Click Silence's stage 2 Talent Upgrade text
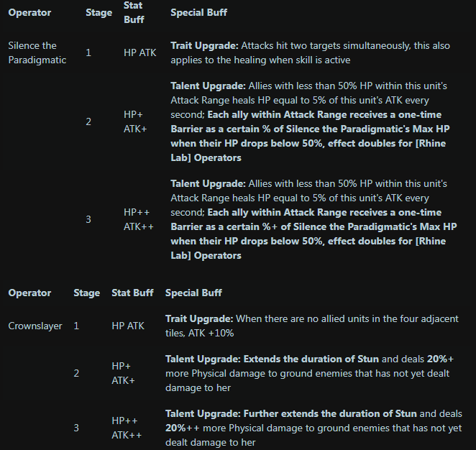Screen dimensions: 476x450 (x=310, y=121)
